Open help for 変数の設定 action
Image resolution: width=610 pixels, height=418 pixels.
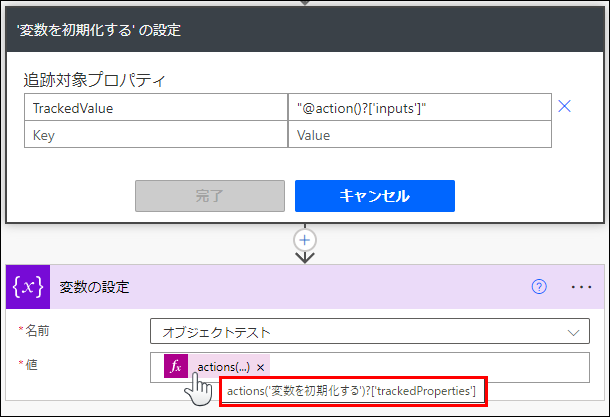pyautogui.click(x=539, y=287)
